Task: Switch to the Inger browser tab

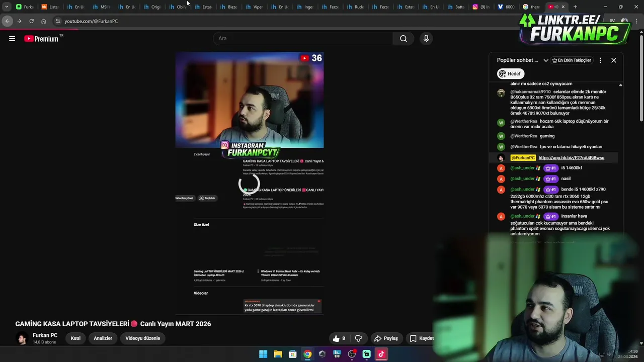Action: click(x=304, y=7)
